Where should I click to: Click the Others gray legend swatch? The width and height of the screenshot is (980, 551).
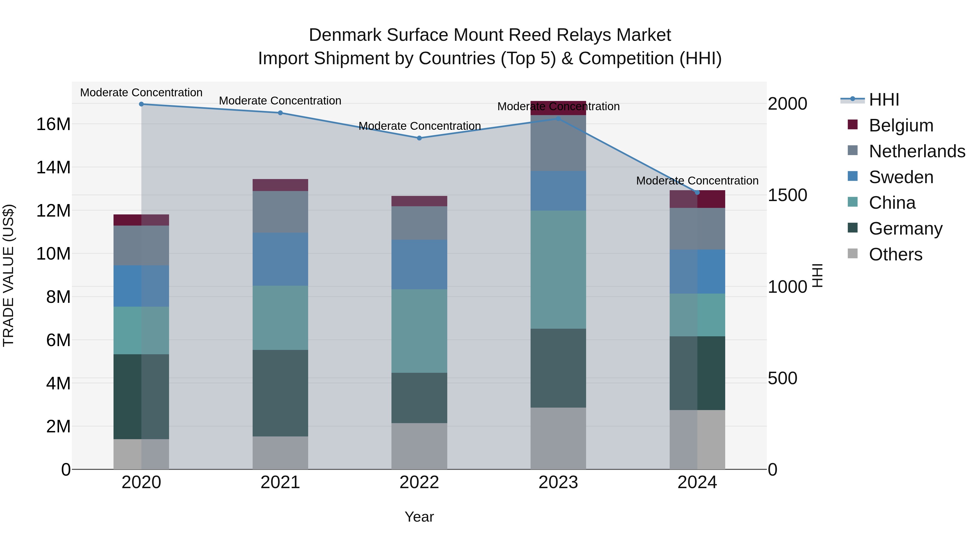click(x=853, y=253)
